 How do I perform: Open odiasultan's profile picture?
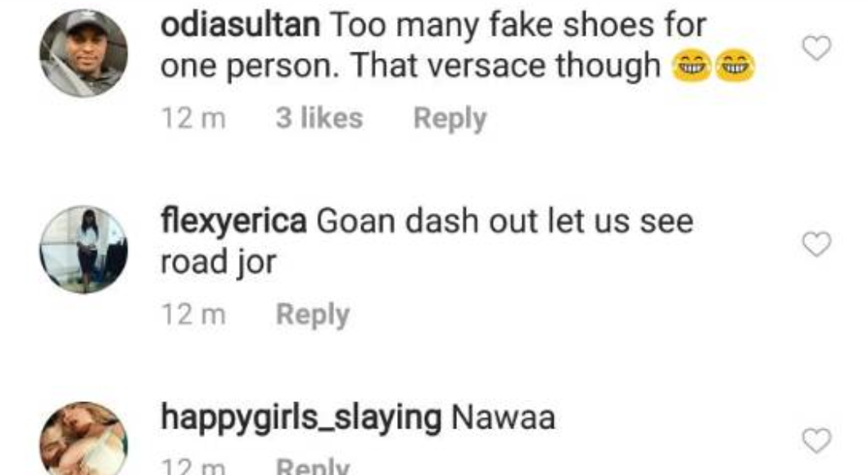click(84, 54)
